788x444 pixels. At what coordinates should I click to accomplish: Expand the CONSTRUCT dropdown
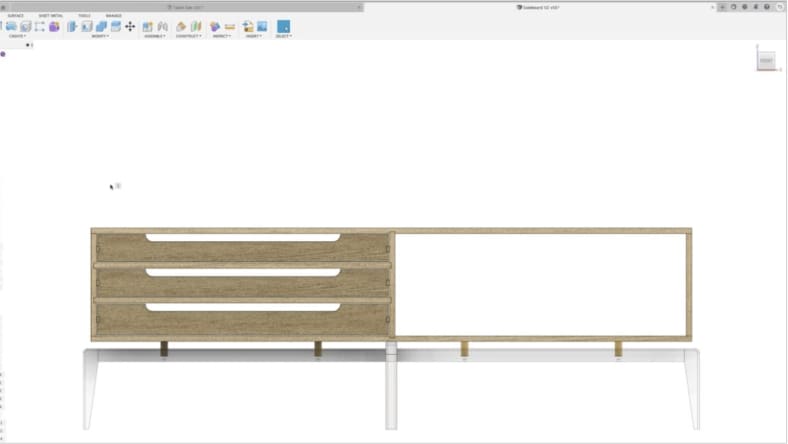[188, 36]
